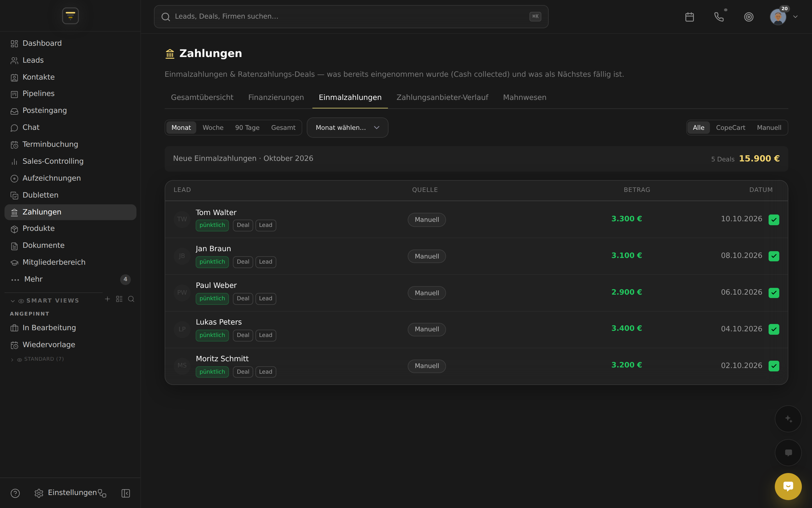Open the help question mark icon
The image size is (812, 508).
coord(15,493)
